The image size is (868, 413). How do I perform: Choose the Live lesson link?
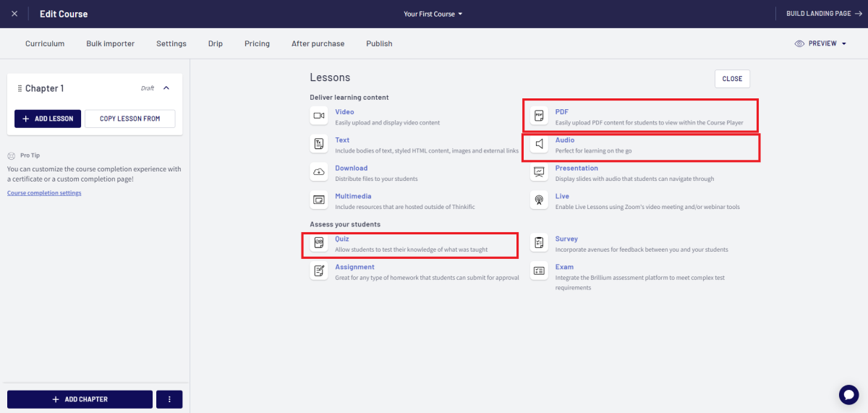pyautogui.click(x=562, y=196)
